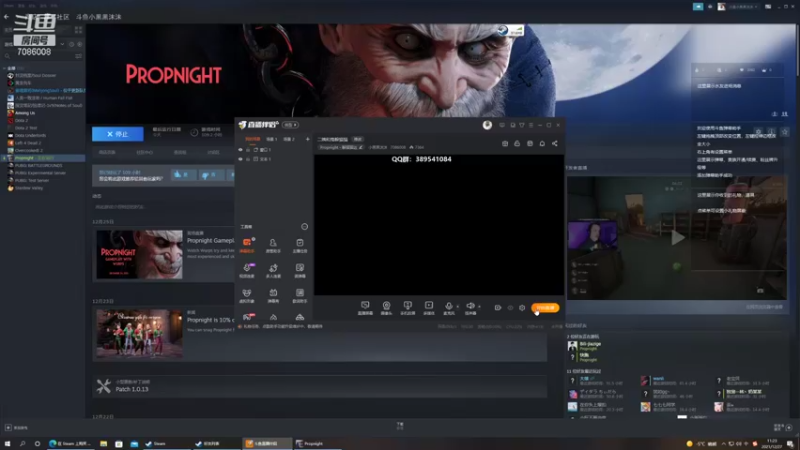Switch to scene 1 tab

point(271,139)
